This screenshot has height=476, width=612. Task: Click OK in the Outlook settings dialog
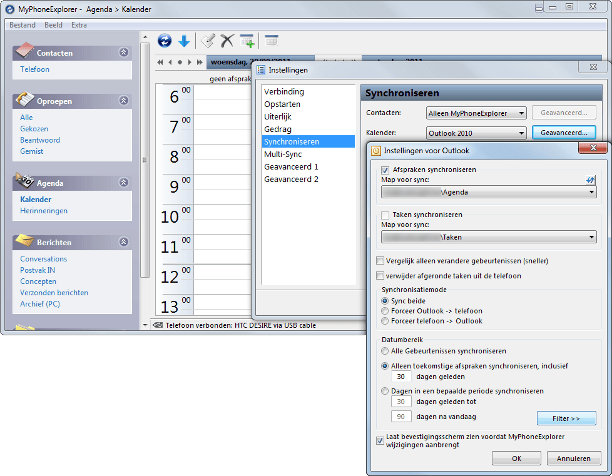516,458
